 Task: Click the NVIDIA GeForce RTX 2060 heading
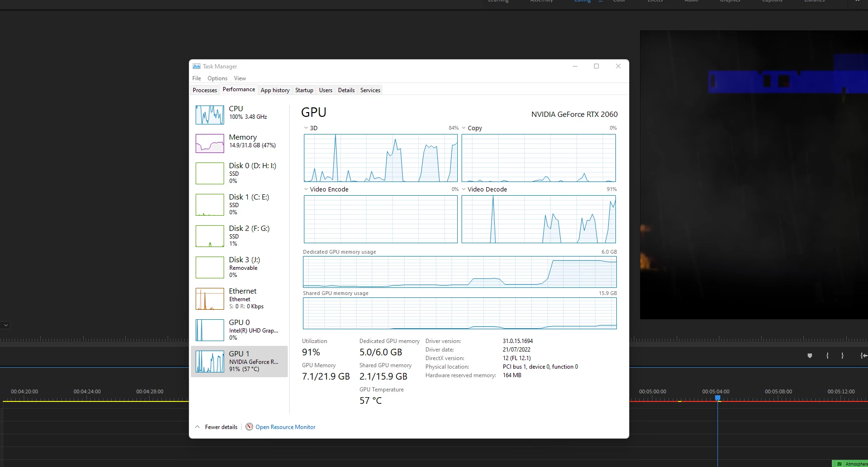pyautogui.click(x=575, y=114)
